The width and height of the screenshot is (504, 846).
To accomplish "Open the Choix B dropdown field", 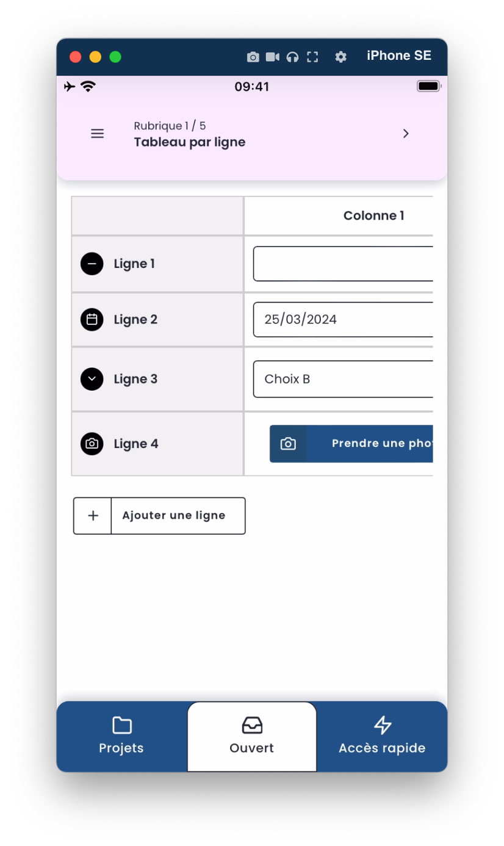I will tap(343, 379).
